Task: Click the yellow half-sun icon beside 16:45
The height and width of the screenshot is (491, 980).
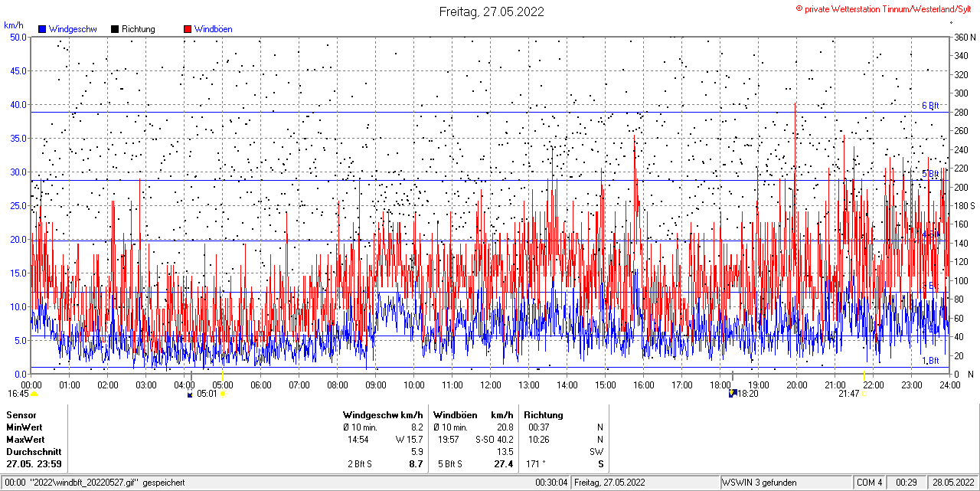Action: 34,394
